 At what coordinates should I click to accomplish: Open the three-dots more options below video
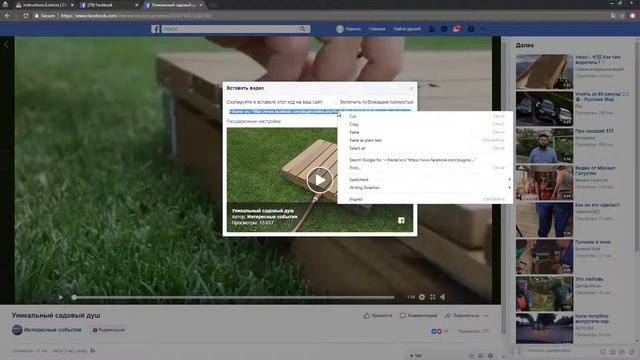(x=486, y=316)
